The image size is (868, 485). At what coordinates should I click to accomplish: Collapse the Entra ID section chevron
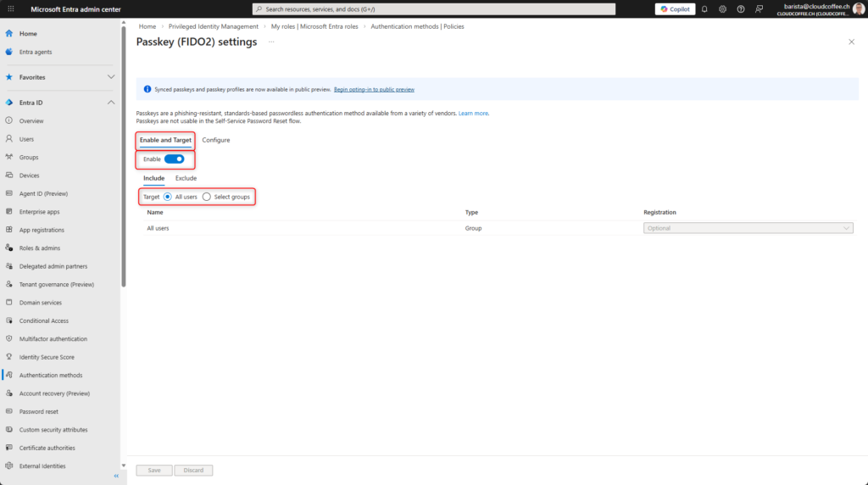tap(111, 103)
